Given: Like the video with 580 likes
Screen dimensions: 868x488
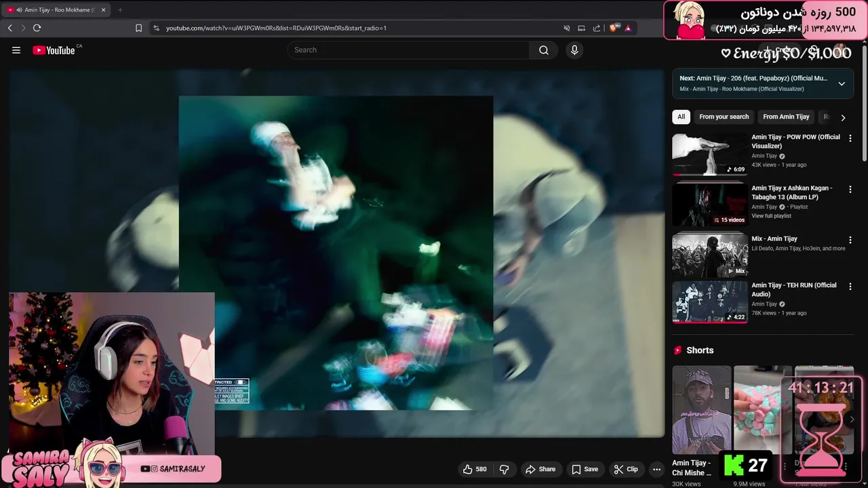Looking at the screenshot, I should tap(475, 469).
